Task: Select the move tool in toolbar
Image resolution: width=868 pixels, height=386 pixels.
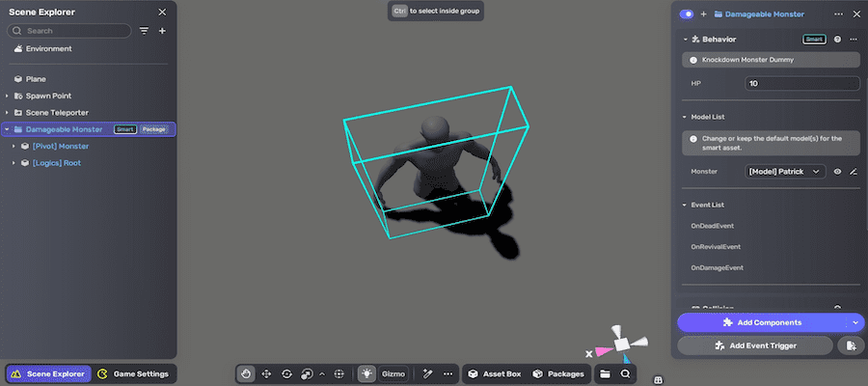Action: pos(267,373)
